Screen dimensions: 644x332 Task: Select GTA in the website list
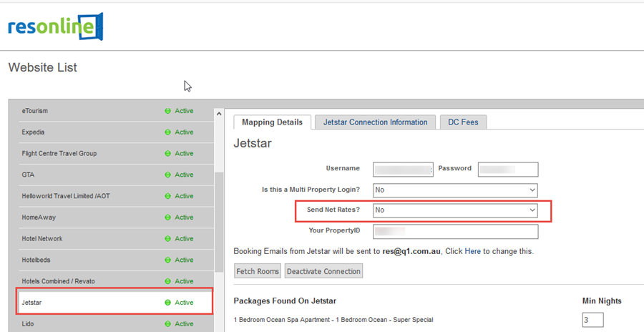(x=116, y=175)
